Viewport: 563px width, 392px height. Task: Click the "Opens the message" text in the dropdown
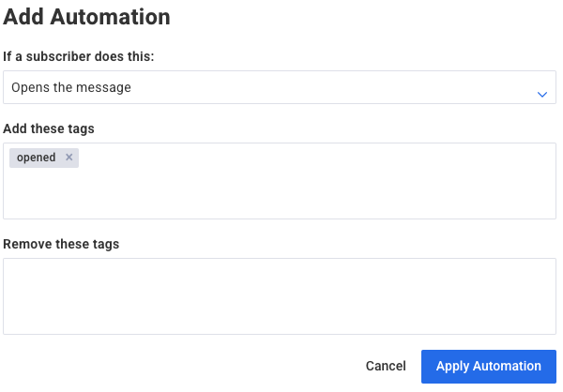point(71,87)
